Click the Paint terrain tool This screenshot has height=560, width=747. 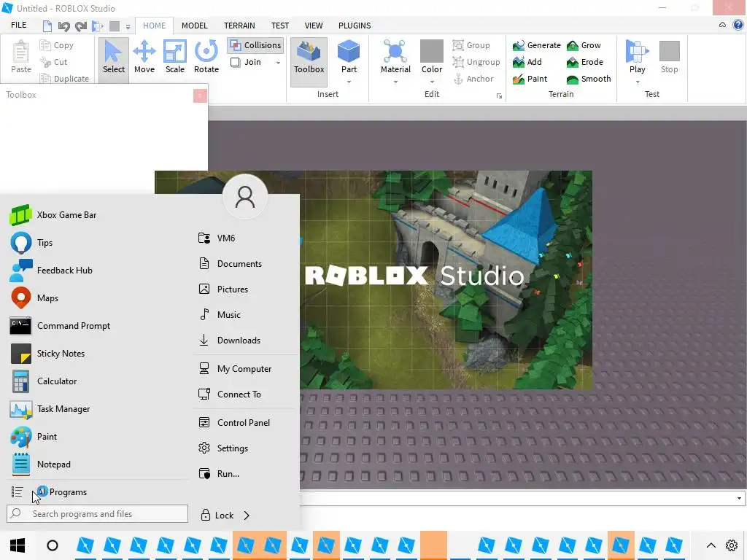[530, 79]
